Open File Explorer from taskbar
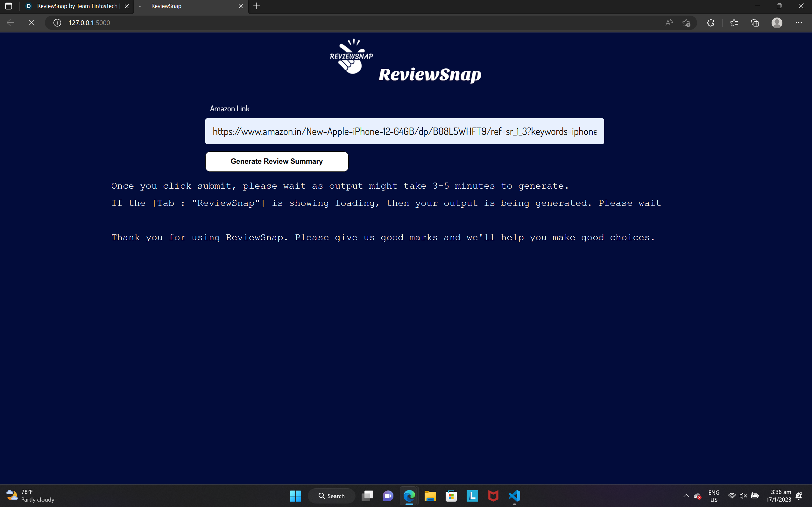812x507 pixels. tap(430, 496)
